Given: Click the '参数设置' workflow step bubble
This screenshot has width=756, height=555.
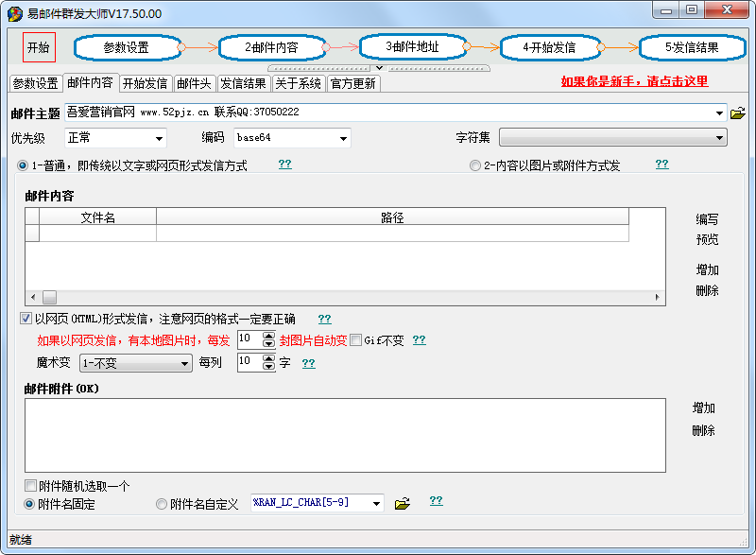Looking at the screenshot, I should click(x=126, y=47).
